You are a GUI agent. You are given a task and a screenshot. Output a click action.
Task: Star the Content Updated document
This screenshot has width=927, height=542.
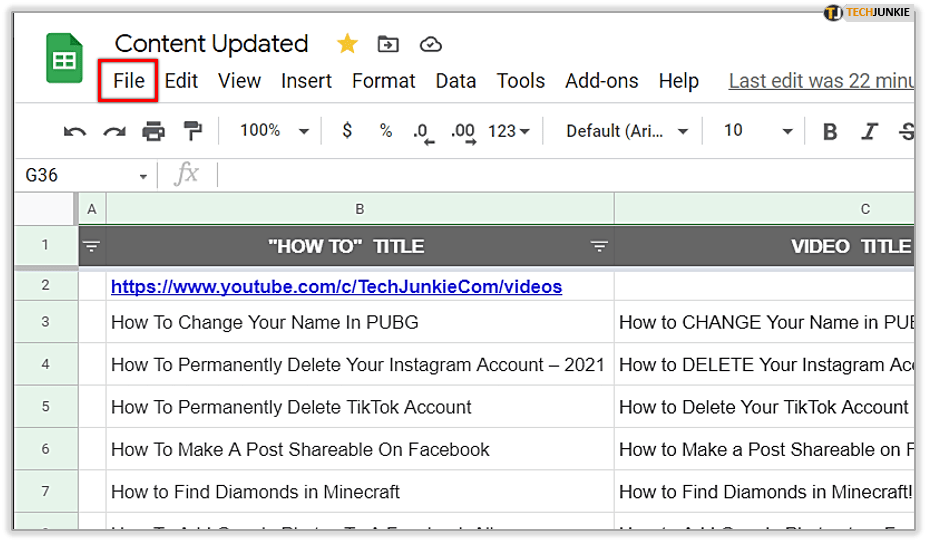[347, 44]
